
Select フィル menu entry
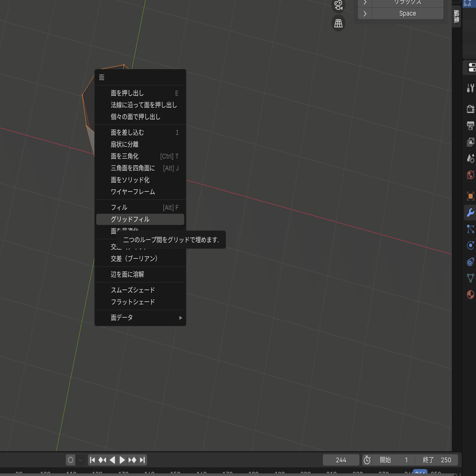click(x=140, y=207)
